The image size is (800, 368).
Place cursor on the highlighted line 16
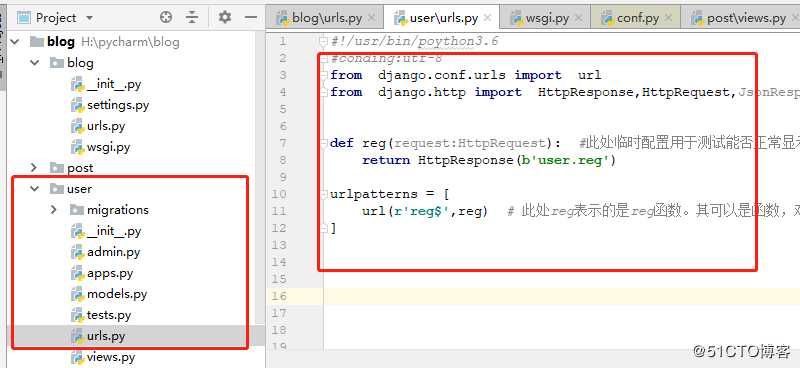tap(561, 296)
